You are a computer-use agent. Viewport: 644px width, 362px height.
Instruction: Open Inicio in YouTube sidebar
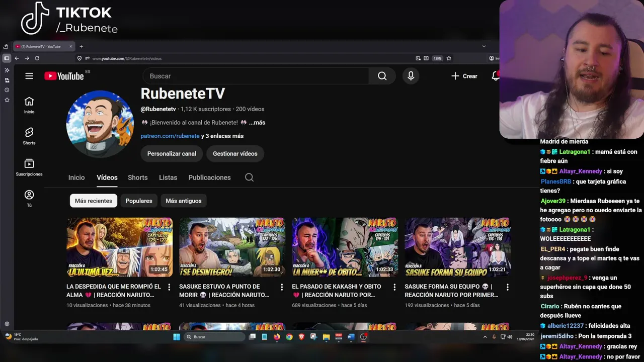coord(29,105)
